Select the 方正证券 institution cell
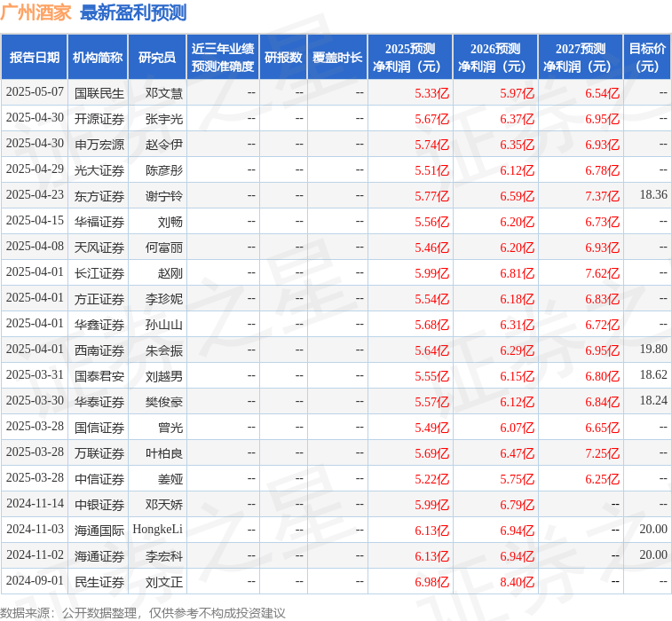672x621 pixels. (x=99, y=298)
